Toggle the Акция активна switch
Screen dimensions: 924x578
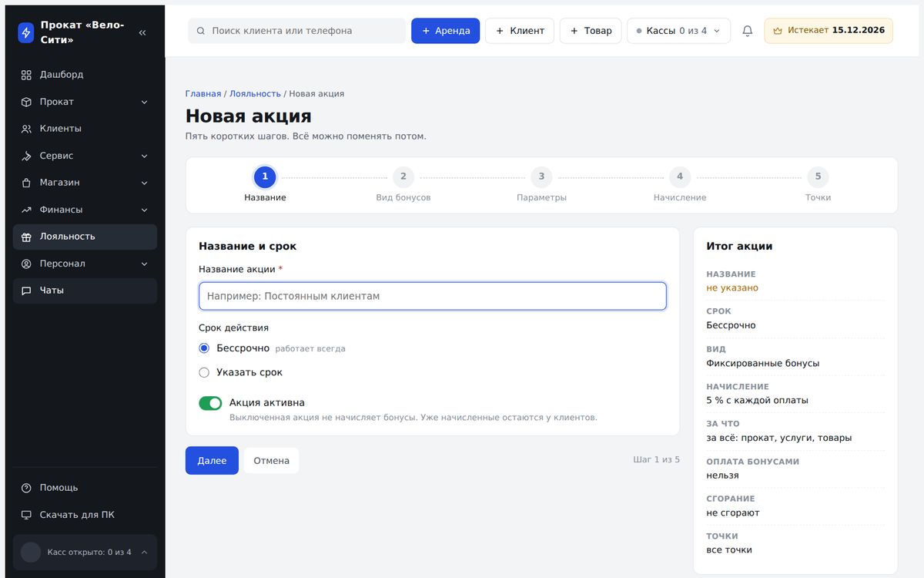(210, 403)
